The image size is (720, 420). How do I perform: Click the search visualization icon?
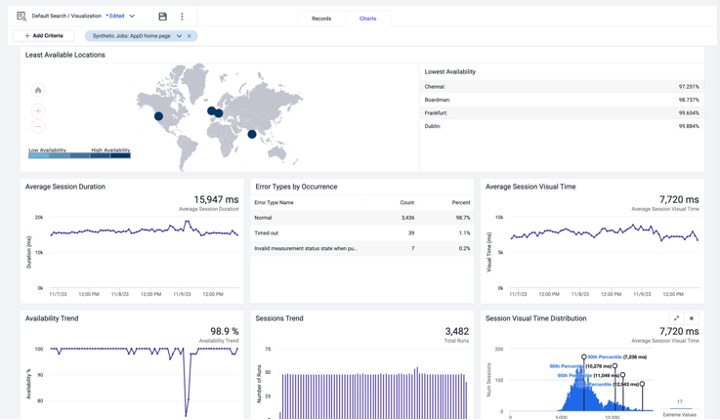22,17
